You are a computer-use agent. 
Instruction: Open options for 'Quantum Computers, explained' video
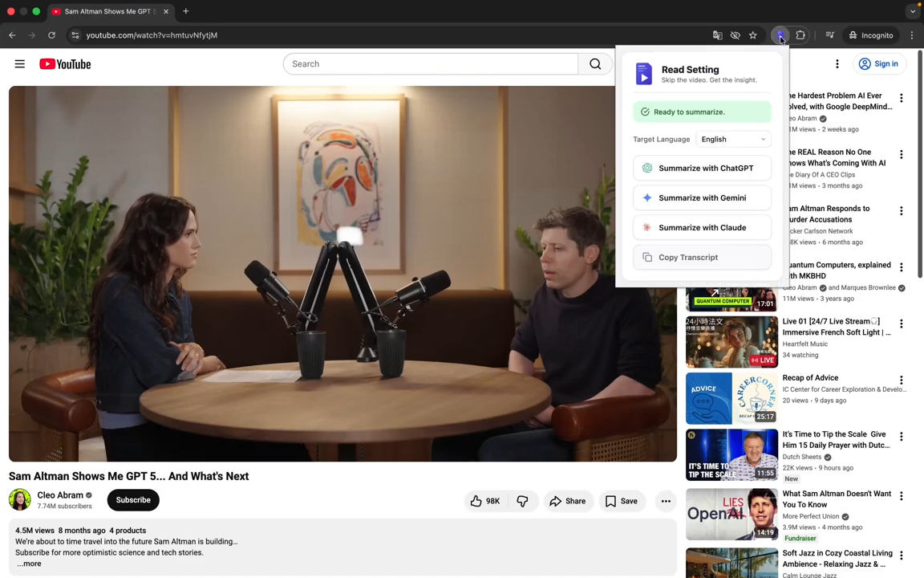[901, 268]
